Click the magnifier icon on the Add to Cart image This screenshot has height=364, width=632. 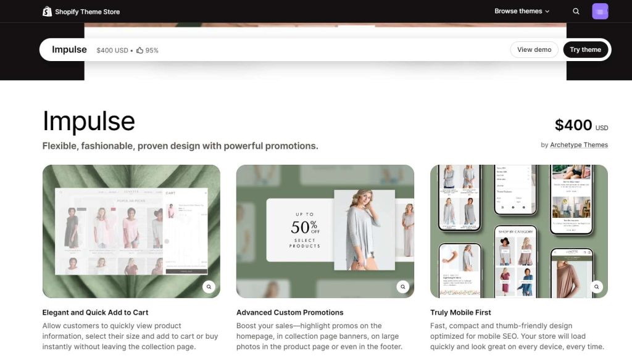pyautogui.click(x=209, y=287)
